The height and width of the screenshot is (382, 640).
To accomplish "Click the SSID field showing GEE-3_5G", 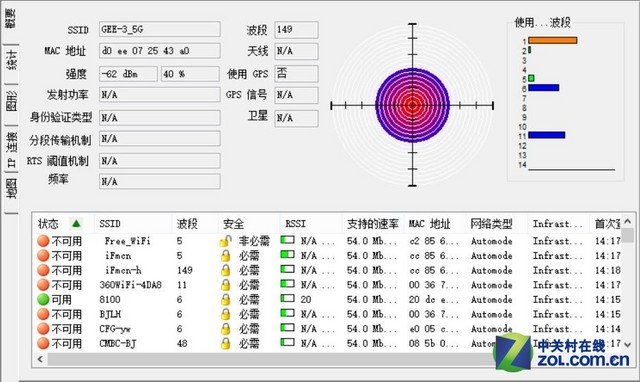I will [160, 29].
